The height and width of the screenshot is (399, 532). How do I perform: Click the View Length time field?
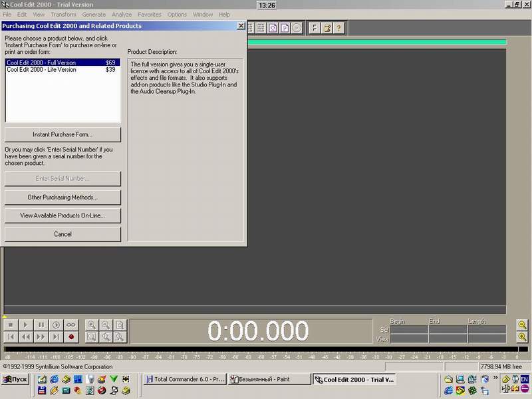[487, 338]
